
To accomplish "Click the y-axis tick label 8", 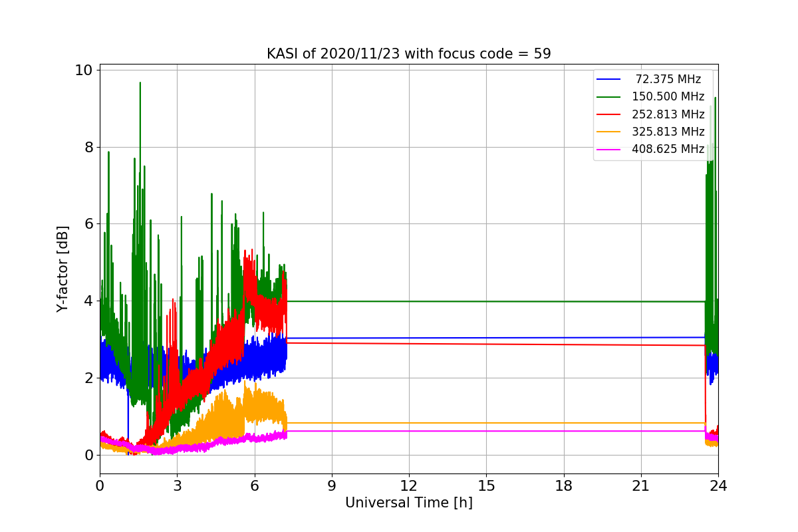I will (89, 147).
